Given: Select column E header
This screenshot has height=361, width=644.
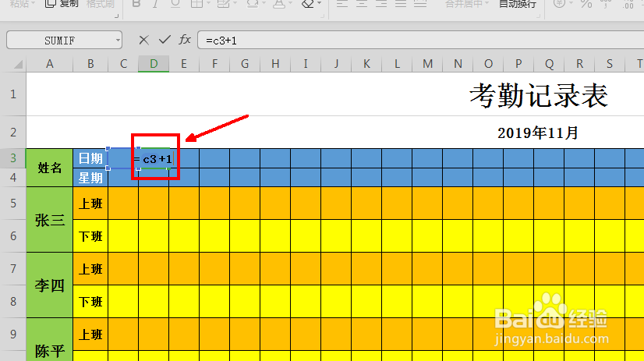Looking at the screenshot, I should click(184, 64).
